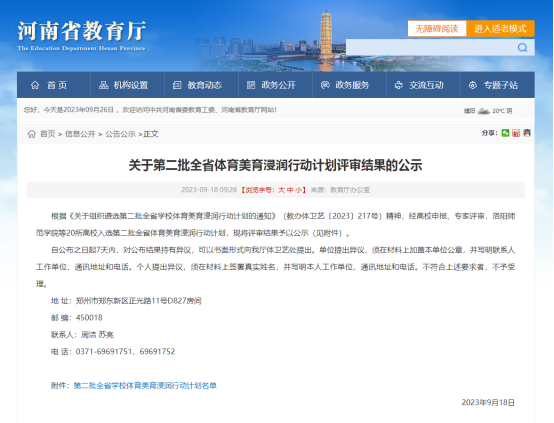The height and width of the screenshot is (423, 554).
Task: Click the weather cloud icon
Action: coord(483,111)
